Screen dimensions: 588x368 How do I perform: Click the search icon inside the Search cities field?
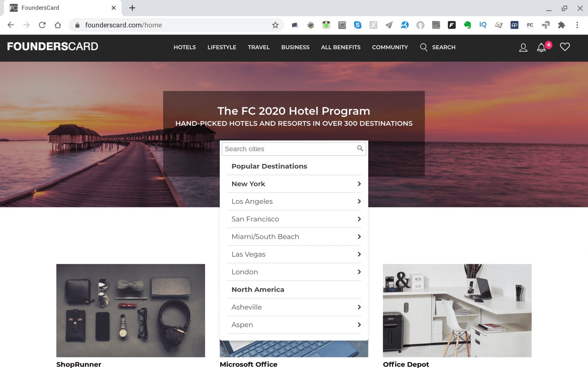coord(360,149)
